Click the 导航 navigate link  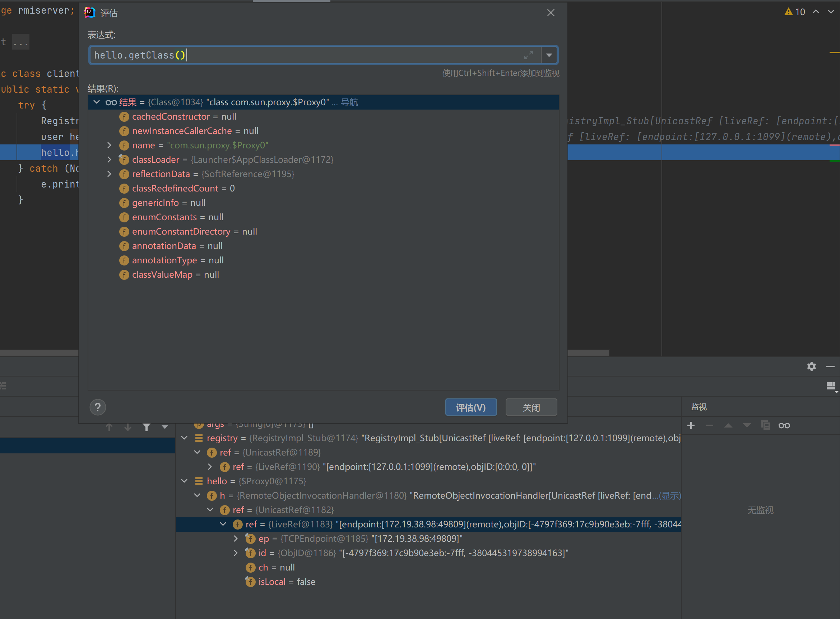(x=349, y=102)
